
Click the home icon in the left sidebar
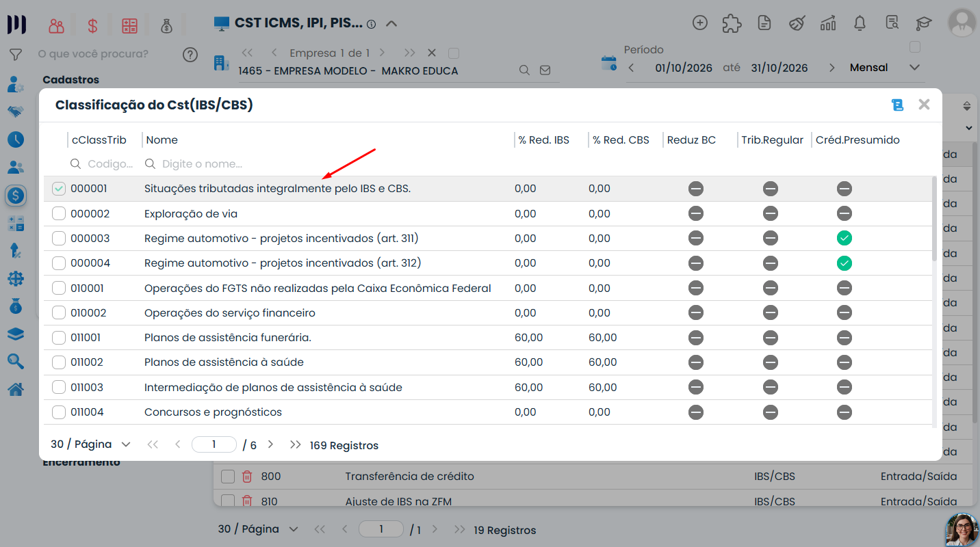pyautogui.click(x=16, y=390)
